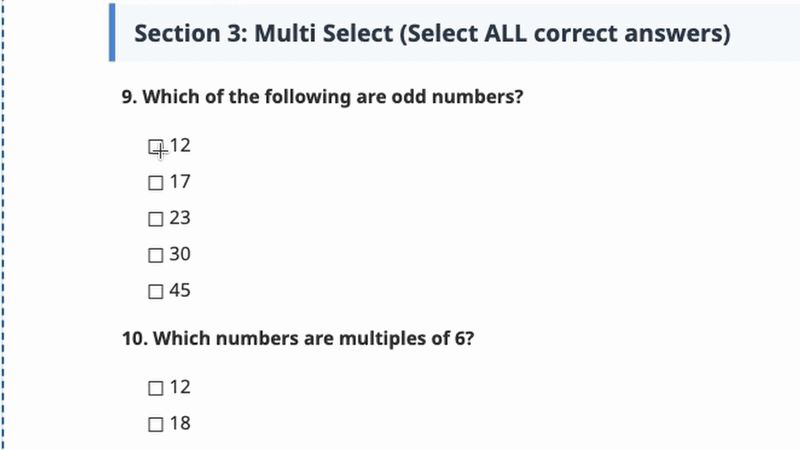The image size is (800, 450).
Task: Click the '18' label text under question 10
Action: [180, 423]
